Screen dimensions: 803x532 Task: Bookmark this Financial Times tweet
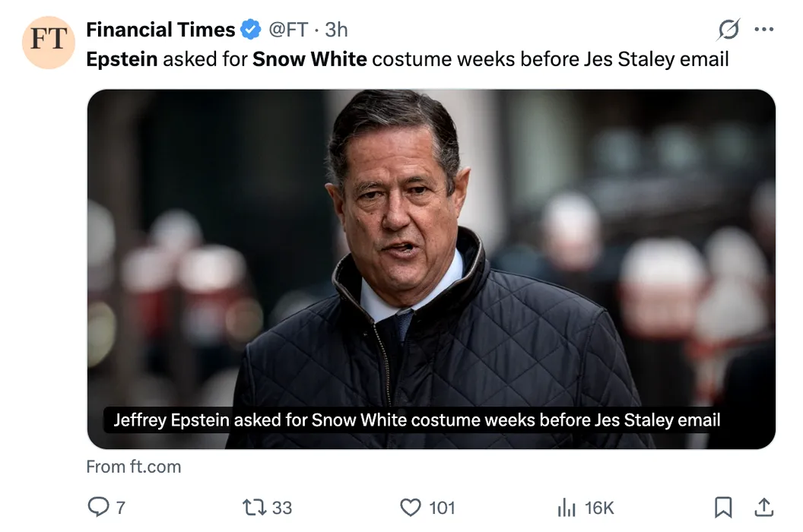pyautogui.click(x=723, y=507)
